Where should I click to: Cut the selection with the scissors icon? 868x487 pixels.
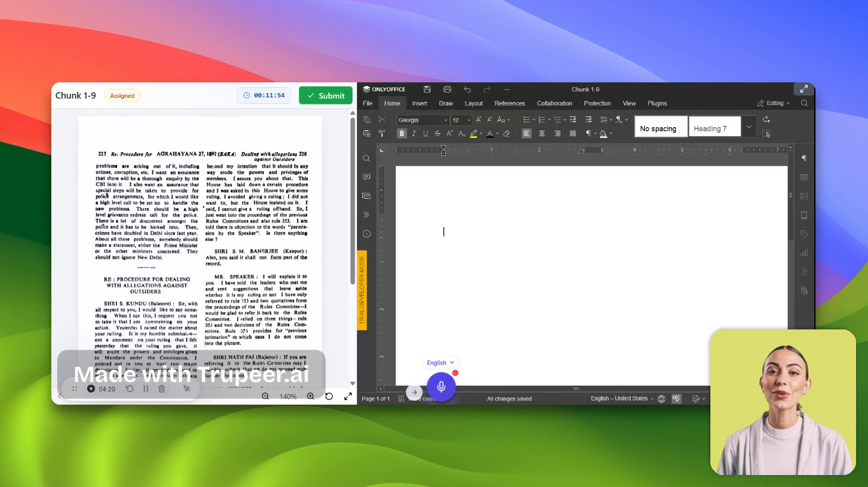[382, 120]
